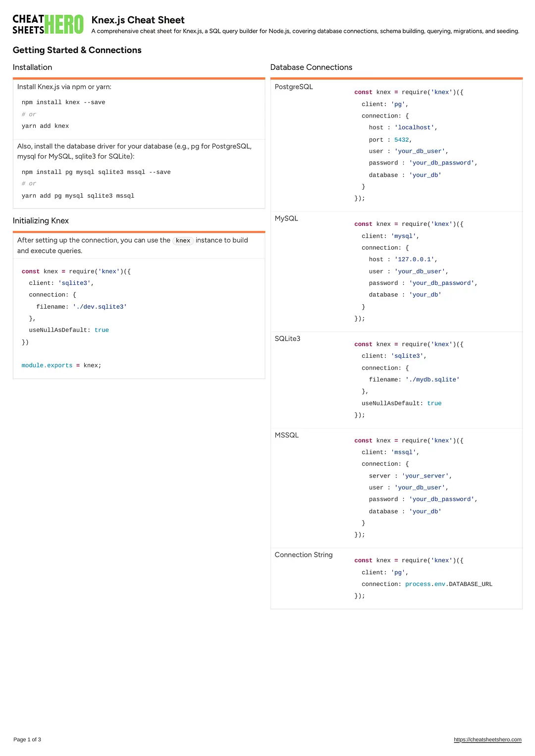Screen dimensions: 535x756
Task: Click the client 'mysql' value
Action: (x=404, y=236)
